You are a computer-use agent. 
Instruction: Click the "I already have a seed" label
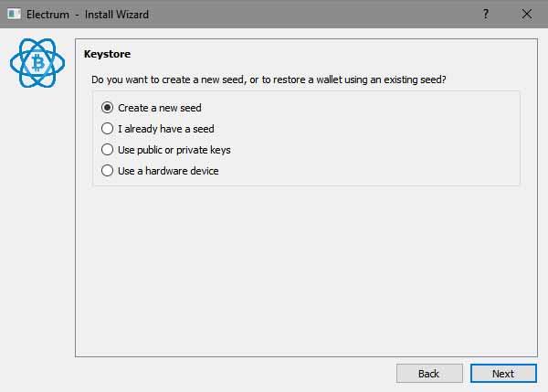click(166, 129)
